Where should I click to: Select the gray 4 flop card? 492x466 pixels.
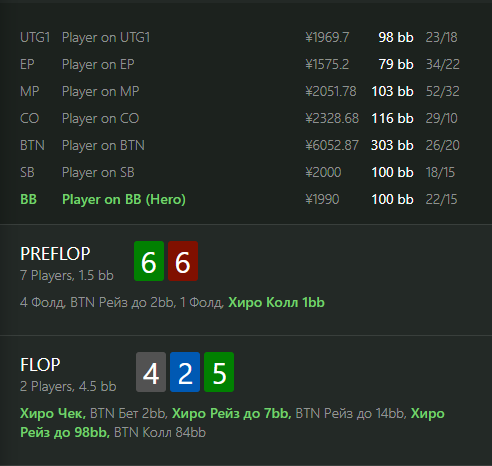[151, 372]
